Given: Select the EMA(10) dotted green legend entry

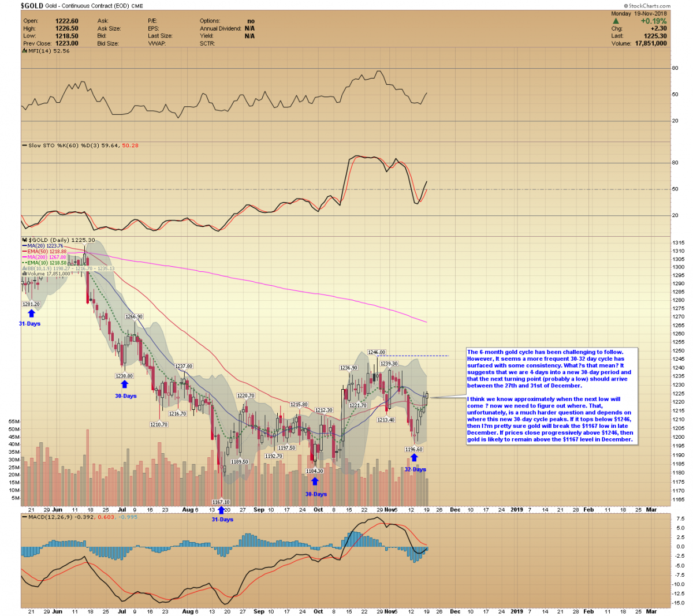Looking at the screenshot, I should (45, 263).
